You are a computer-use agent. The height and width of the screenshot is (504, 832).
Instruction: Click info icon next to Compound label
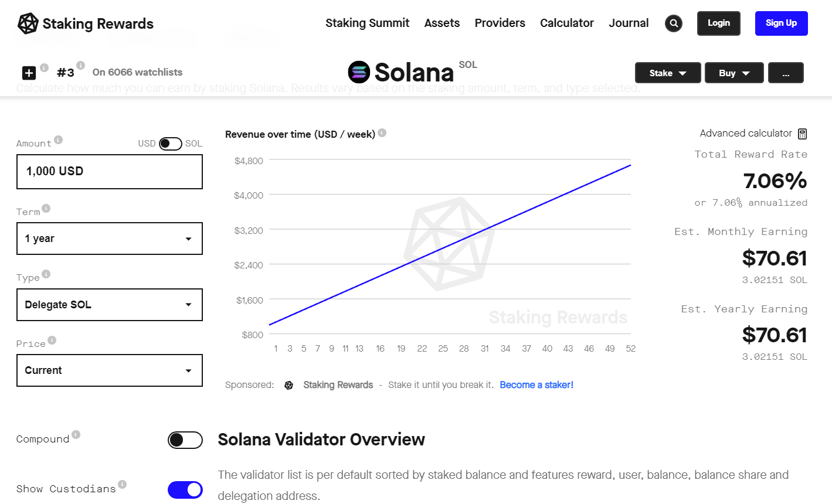tap(76, 434)
